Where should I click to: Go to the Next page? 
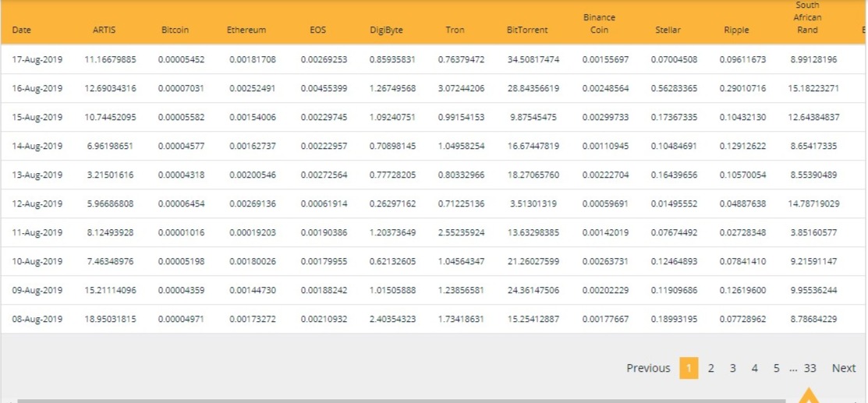coord(844,368)
